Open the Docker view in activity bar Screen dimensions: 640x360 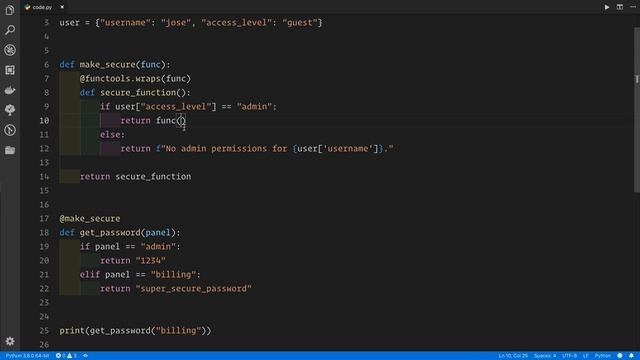(x=10, y=90)
